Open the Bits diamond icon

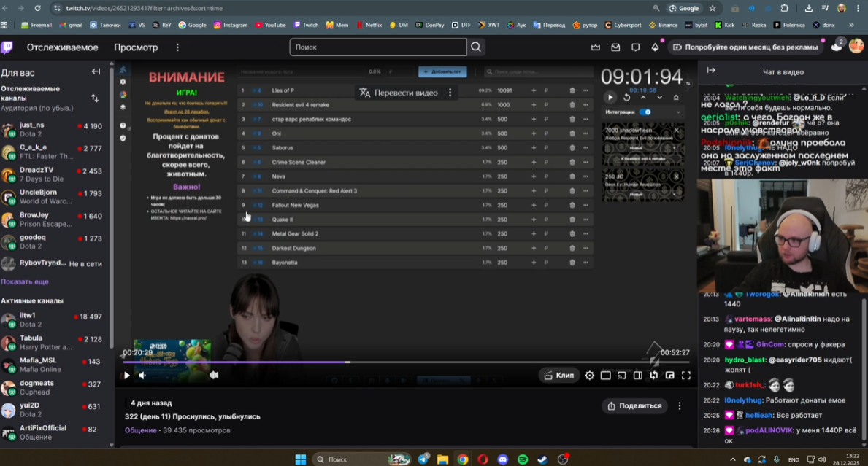(x=656, y=47)
